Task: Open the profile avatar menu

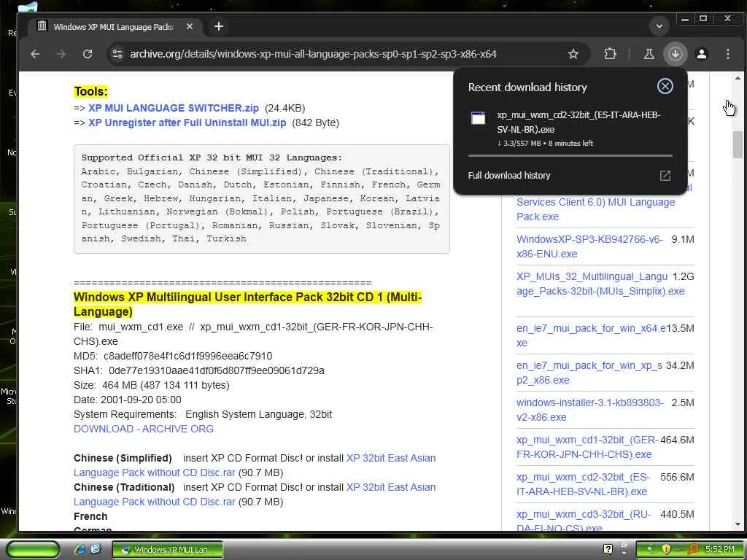Action: pyautogui.click(x=702, y=54)
